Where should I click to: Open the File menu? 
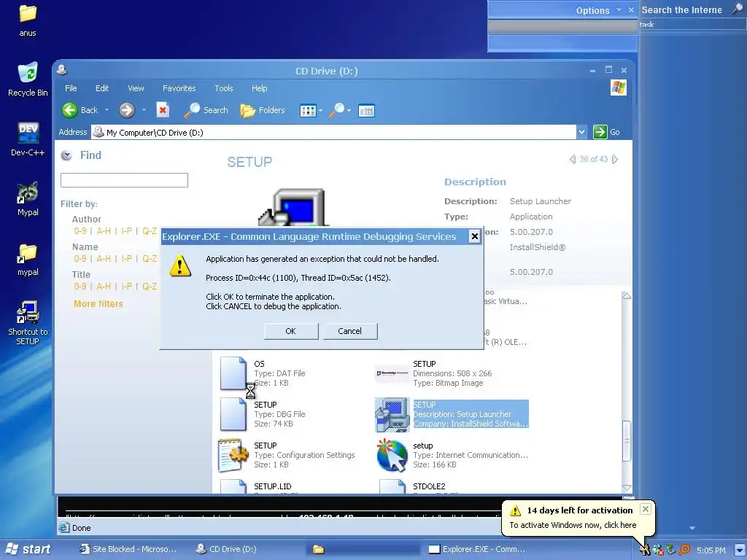[x=71, y=88]
